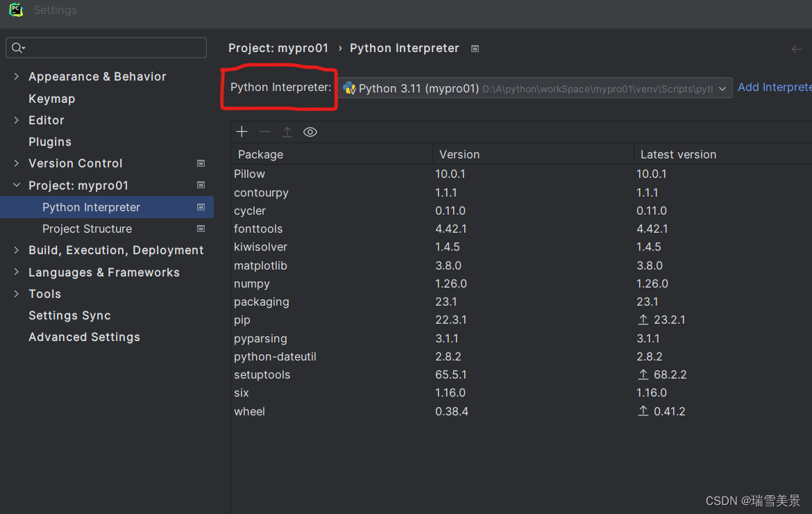The height and width of the screenshot is (514, 812).
Task: Toggle show early releases eye icon
Action: pos(310,131)
